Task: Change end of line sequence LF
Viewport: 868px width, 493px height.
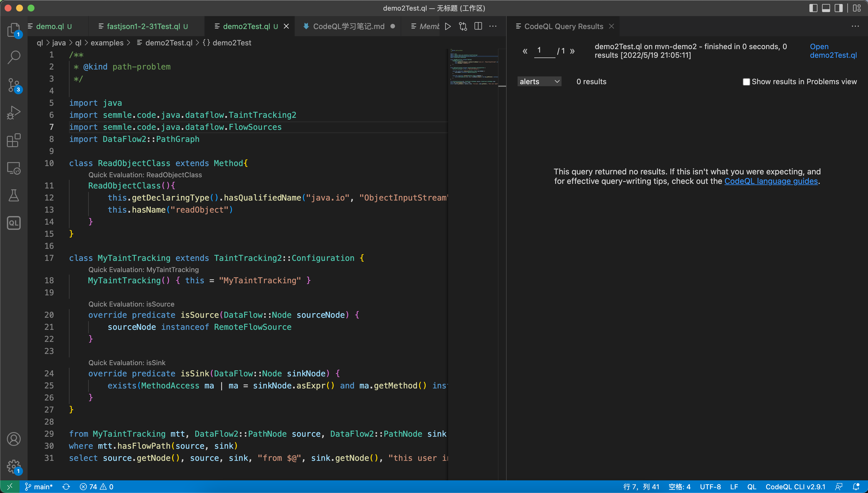Action: [734, 487]
